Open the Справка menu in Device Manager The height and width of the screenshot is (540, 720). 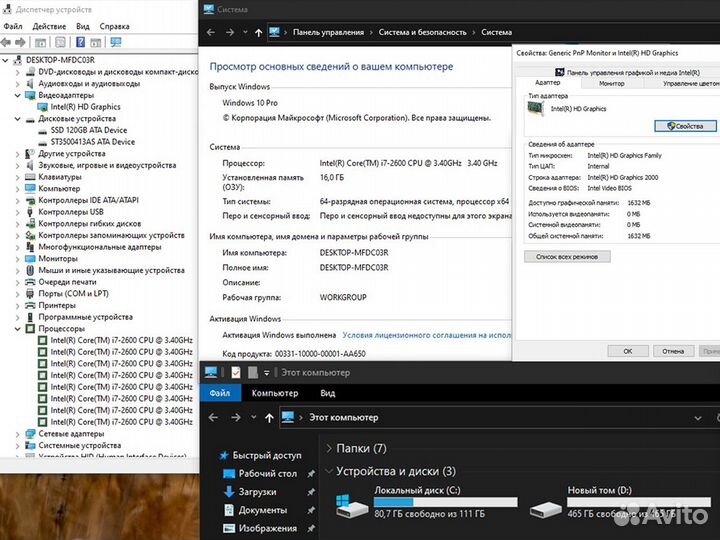tap(114, 26)
